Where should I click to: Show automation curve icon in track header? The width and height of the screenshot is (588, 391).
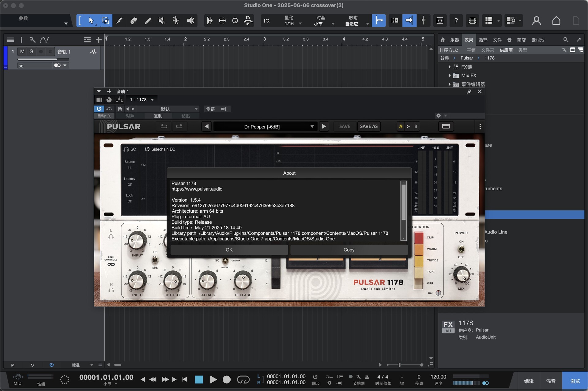(x=44, y=40)
